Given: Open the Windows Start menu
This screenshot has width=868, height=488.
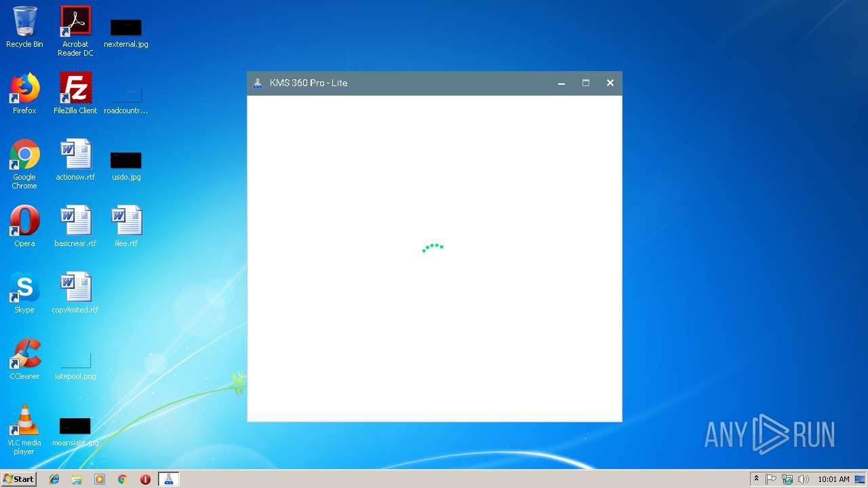Looking at the screenshot, I should [19, 479].
